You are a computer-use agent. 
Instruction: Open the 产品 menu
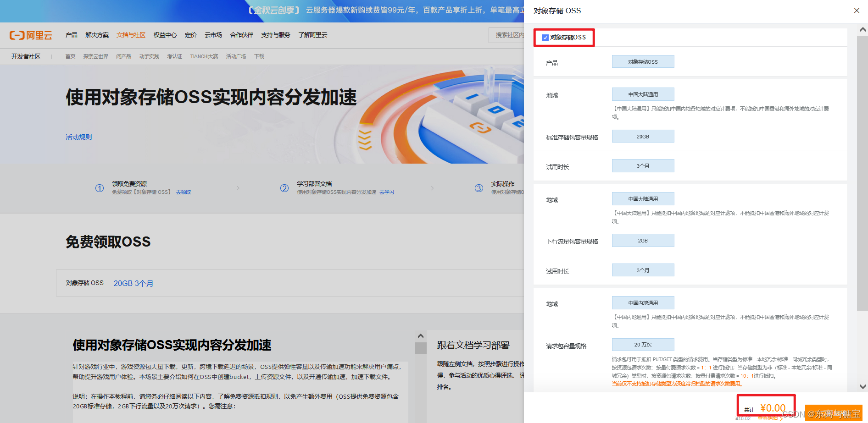pyautogui.click(x=72, y=35)
